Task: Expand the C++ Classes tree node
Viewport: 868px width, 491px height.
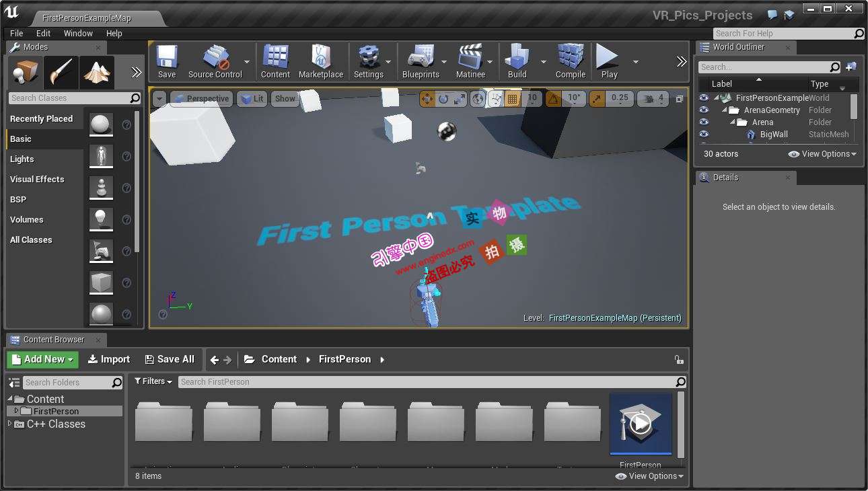Action: (x=9, y=424)
